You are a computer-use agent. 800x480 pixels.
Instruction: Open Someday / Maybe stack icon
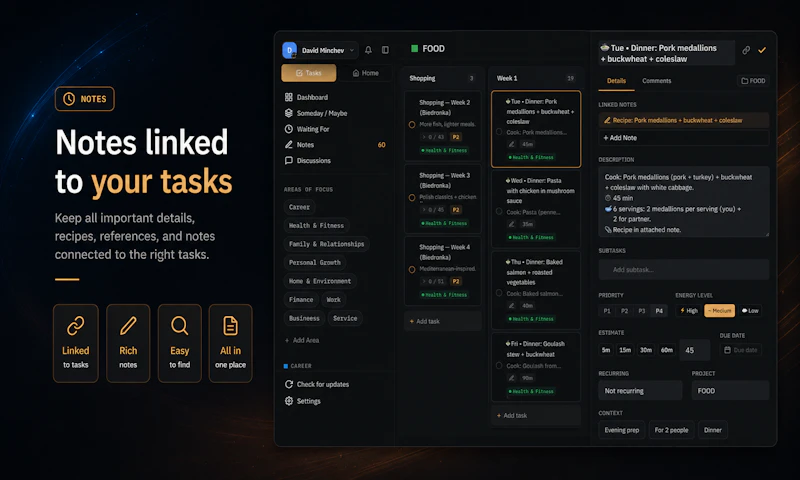[289, 113]
